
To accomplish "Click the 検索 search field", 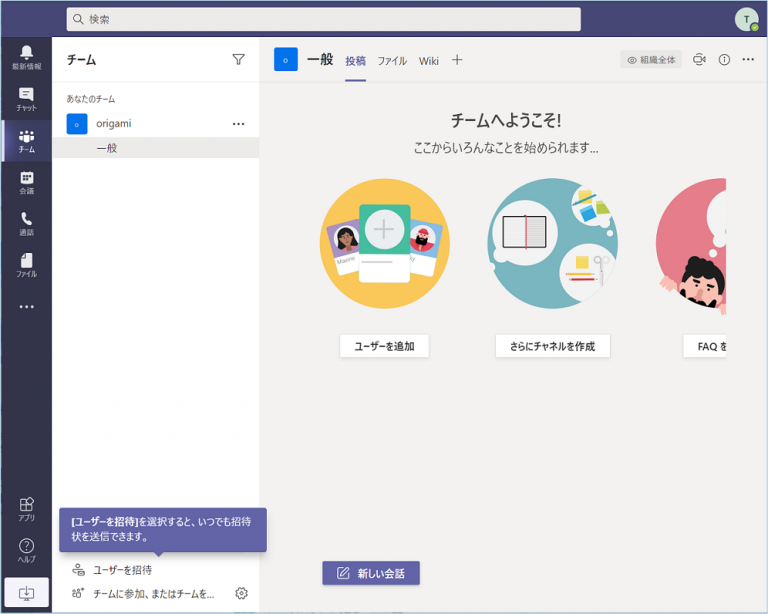I will click(x=324, y=19).
